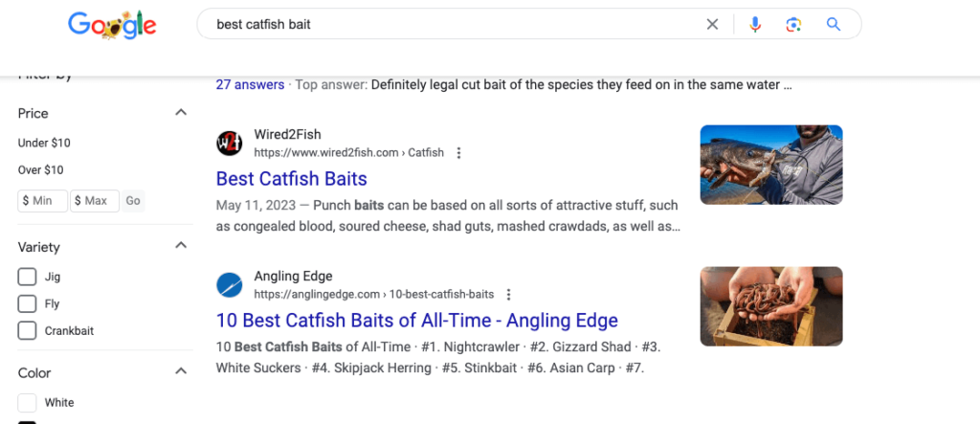
Task: Click the Wired2Fish site favicon
Action: click(229, 143)
